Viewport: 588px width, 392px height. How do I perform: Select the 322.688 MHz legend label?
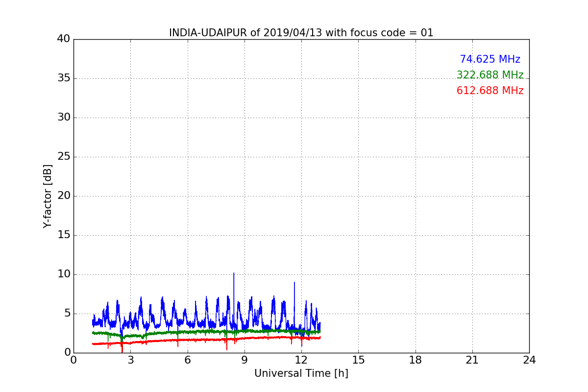click(490, 75)
